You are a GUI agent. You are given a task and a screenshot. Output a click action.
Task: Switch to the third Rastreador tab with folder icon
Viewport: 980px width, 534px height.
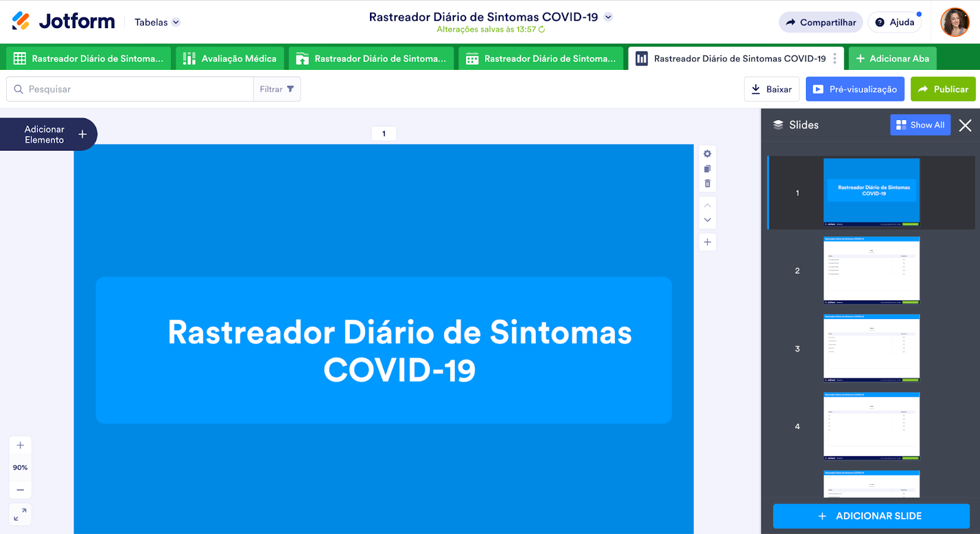371,59
